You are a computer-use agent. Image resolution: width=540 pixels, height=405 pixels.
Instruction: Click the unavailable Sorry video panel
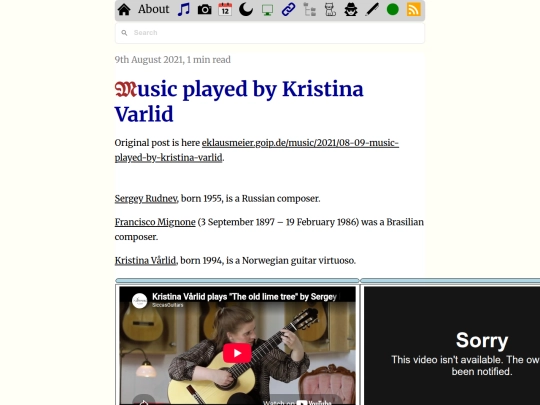pyautogui.click(x=452, y=346)
